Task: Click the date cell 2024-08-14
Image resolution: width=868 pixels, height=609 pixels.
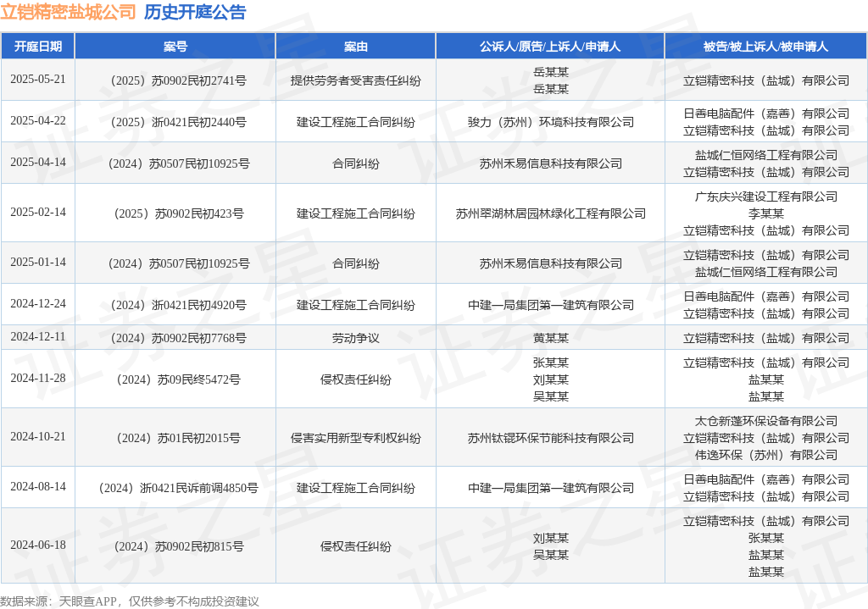Action: tap(37, 487)
